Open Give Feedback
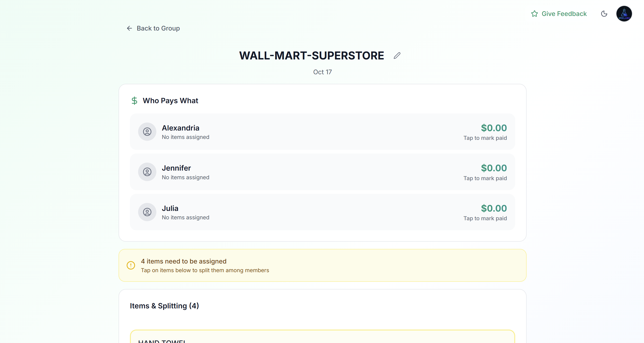Image resolution: width=644 pixels, height=343 pixels. pyautogui.click(x=564, y=14)
